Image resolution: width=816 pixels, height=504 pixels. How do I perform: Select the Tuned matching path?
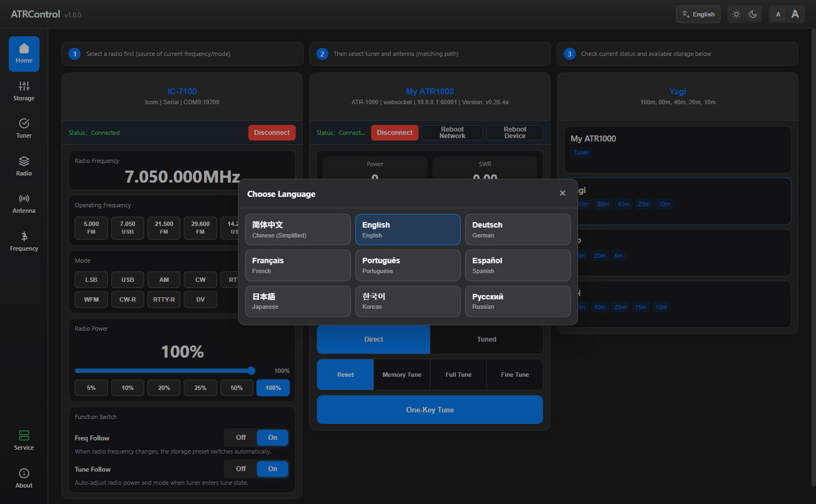coord(486,339)
